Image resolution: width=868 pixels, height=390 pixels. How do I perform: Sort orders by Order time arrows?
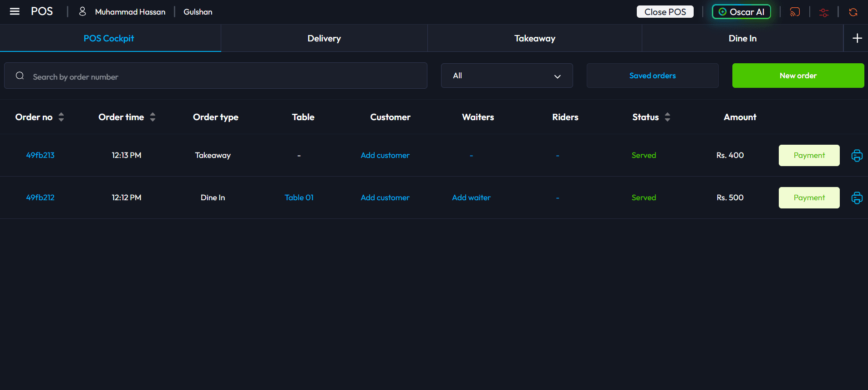pos(152,117)
